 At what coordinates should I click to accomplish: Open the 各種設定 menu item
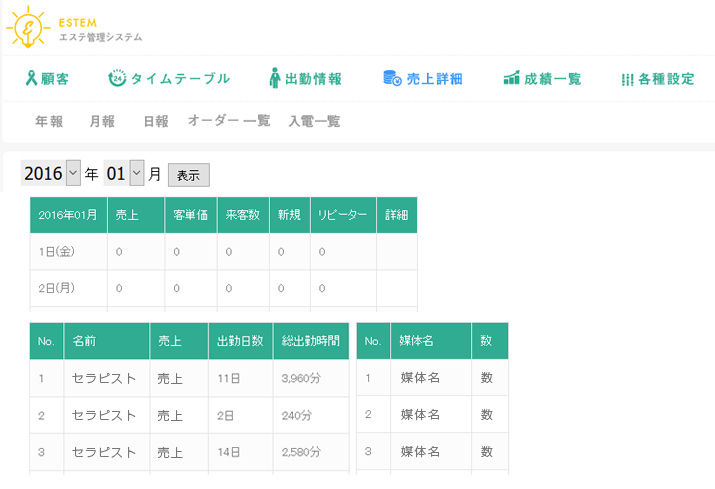pyautogui.click(x=666, y=79)
